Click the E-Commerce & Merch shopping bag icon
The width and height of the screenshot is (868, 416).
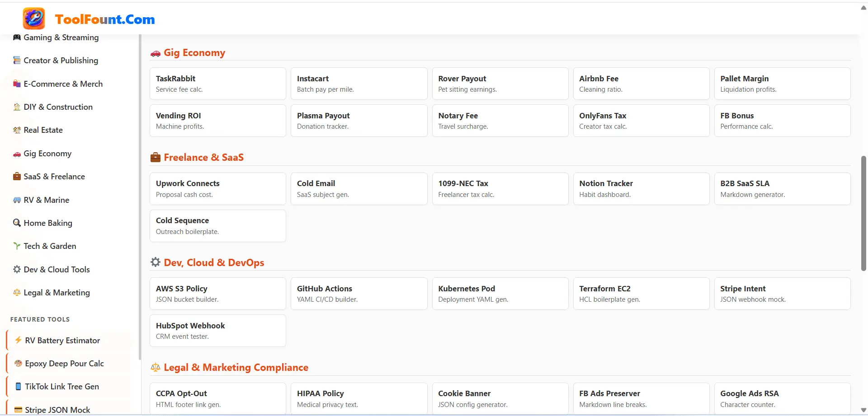tap(17, 84)
